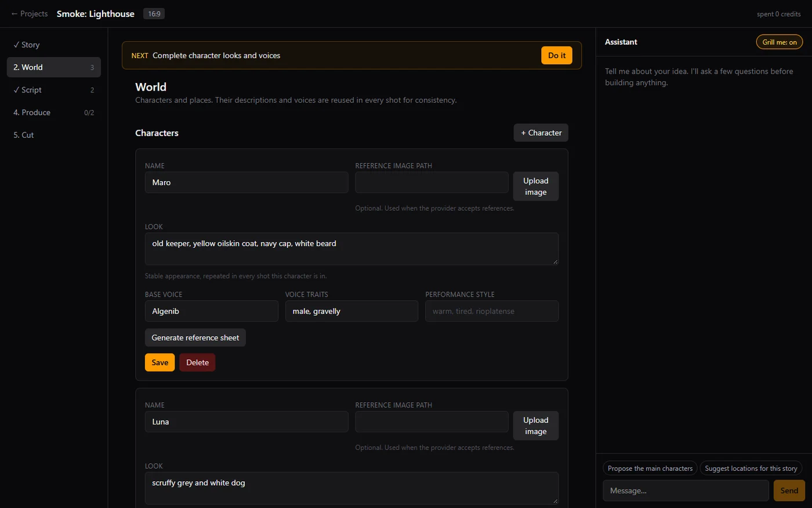The height and width of the screenshot is (508, 812).
Task: Go back to Projects
Action: (x=29, y=14)
